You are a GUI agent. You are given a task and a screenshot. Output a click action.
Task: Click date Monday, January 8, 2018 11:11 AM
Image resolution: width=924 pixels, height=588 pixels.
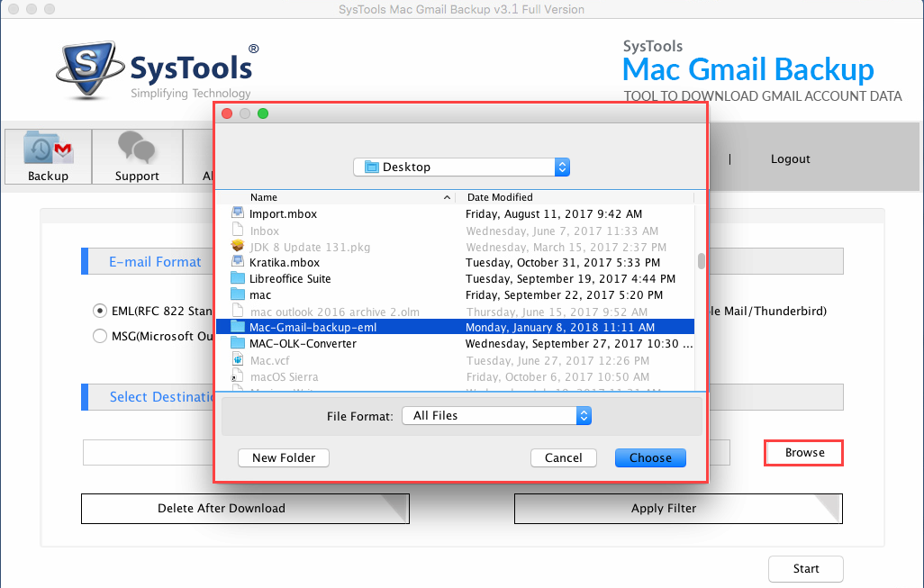click(x=560, y=327)
